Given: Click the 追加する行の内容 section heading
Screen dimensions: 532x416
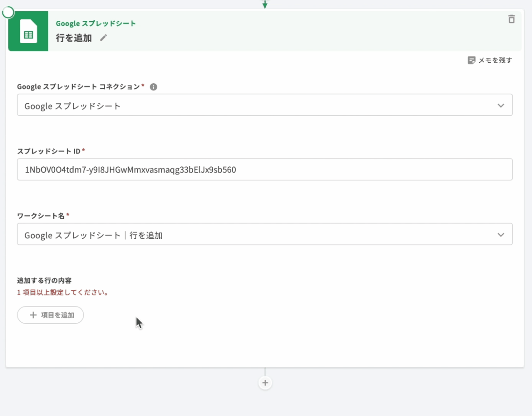Looking at the screenshot, I should pyautogui.click(x=44, y=280).
